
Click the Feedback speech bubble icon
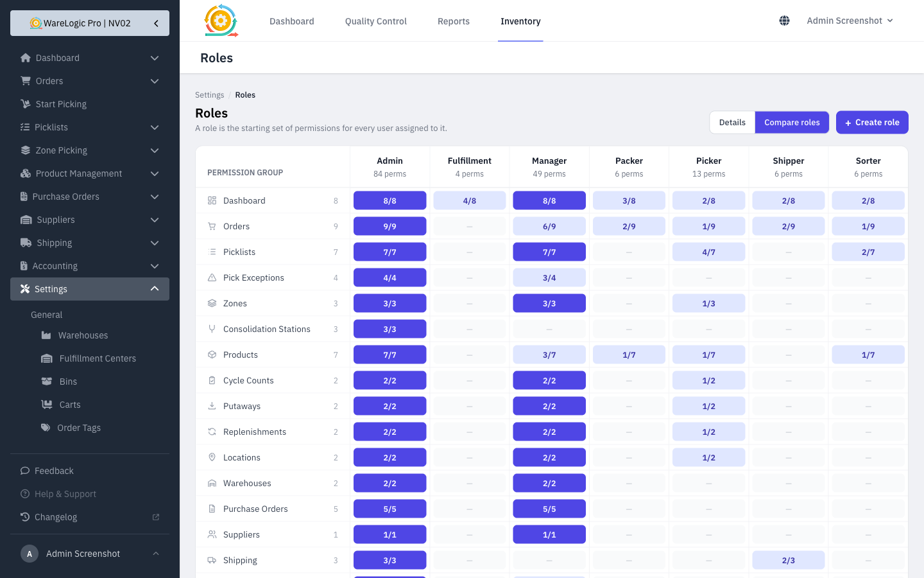point(25,471)
